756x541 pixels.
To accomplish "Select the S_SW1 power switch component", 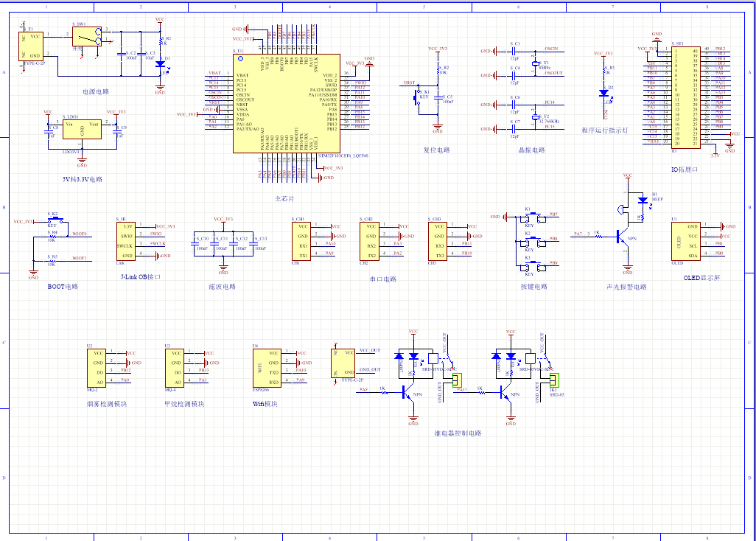I will click(87, 37).
